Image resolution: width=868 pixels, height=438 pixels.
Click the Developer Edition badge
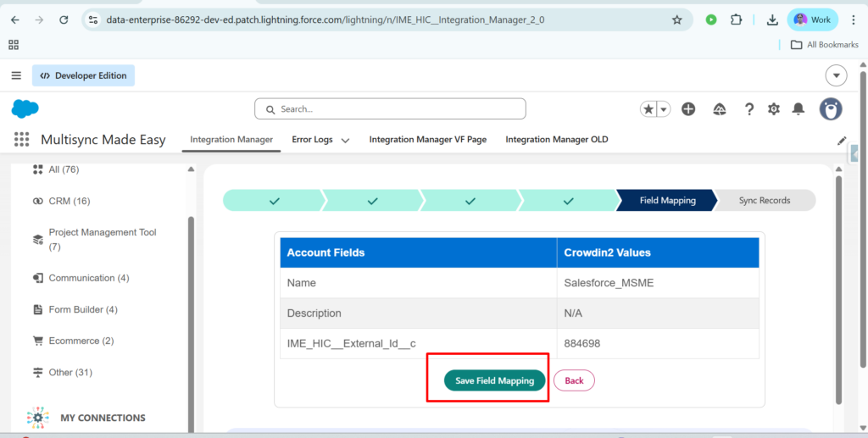[x=83, y=75]
